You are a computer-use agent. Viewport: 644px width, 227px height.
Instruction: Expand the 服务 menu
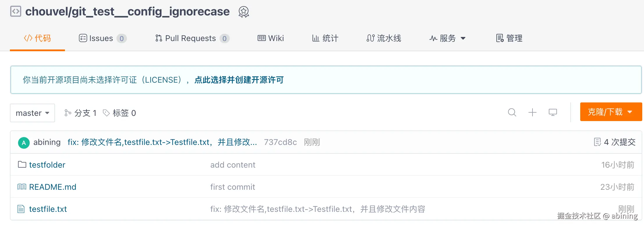[447, 38]
